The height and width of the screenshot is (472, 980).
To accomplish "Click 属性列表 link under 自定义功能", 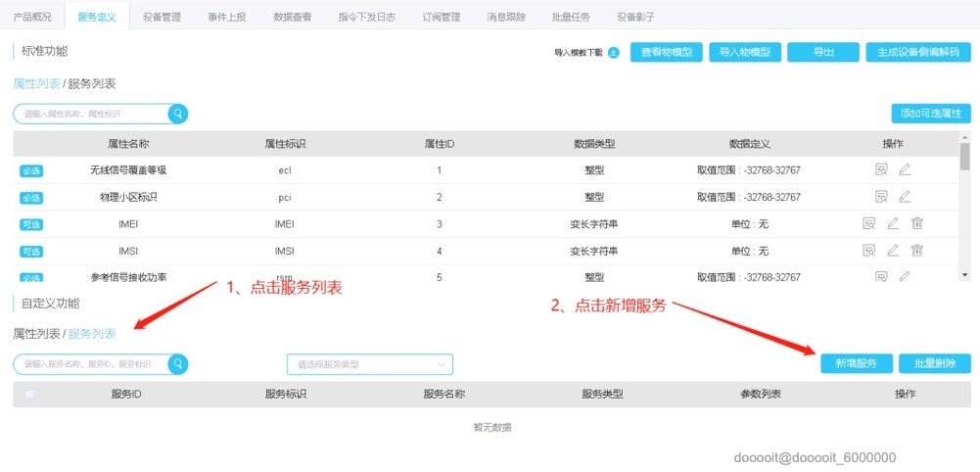I will pyautogui.click(x=36, y=334).
